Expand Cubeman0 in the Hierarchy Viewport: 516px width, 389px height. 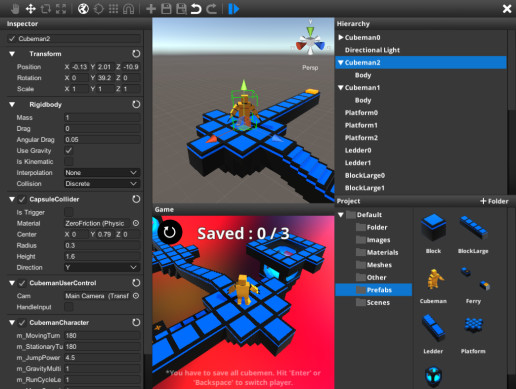[341, 37]
